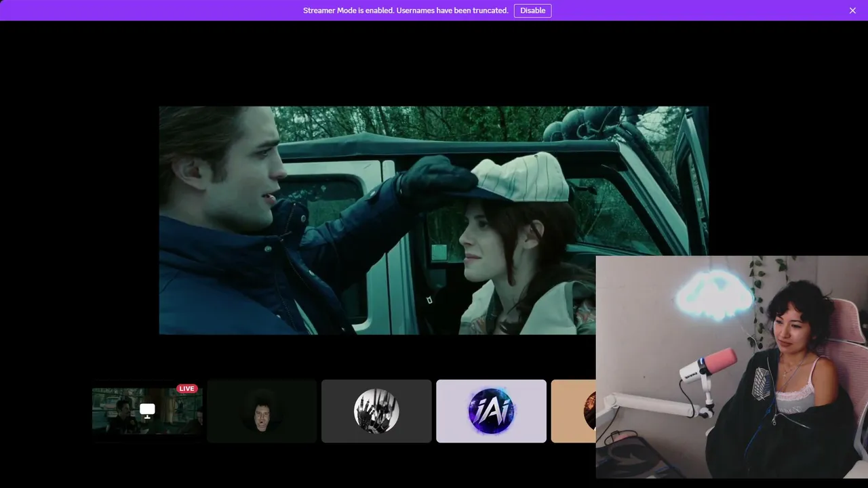
Task: Click the main shared movie stream
Action: [x=433, y=220]
